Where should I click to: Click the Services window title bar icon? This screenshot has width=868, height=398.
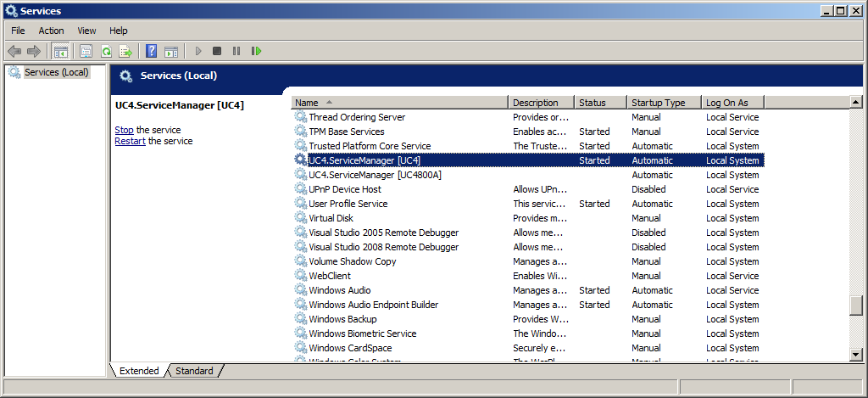(x=10, y=10)
